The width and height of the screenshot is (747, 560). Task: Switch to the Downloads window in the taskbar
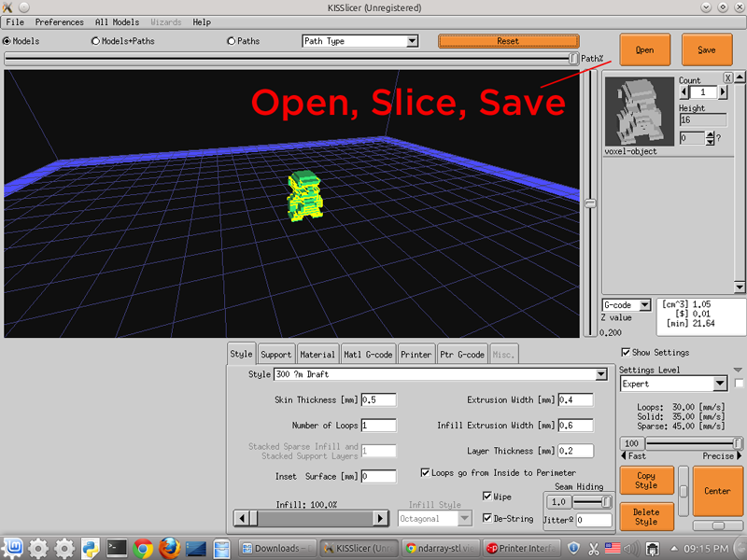(276, 548)
